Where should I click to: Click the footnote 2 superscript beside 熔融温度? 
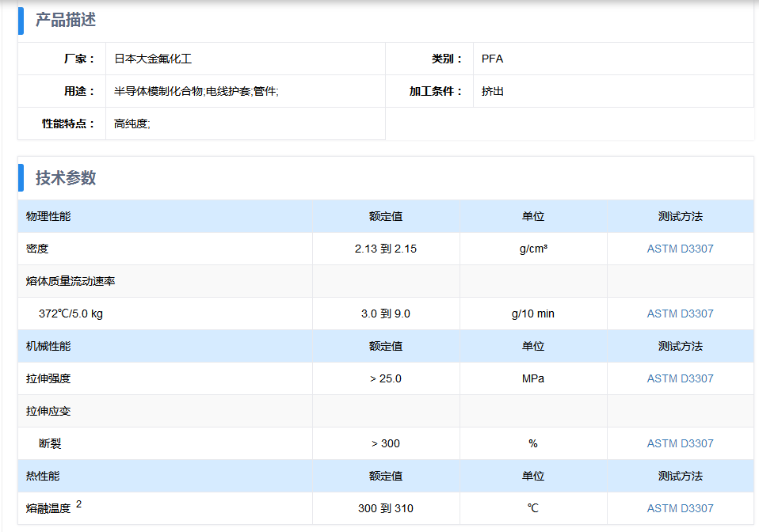coord(79,504)
